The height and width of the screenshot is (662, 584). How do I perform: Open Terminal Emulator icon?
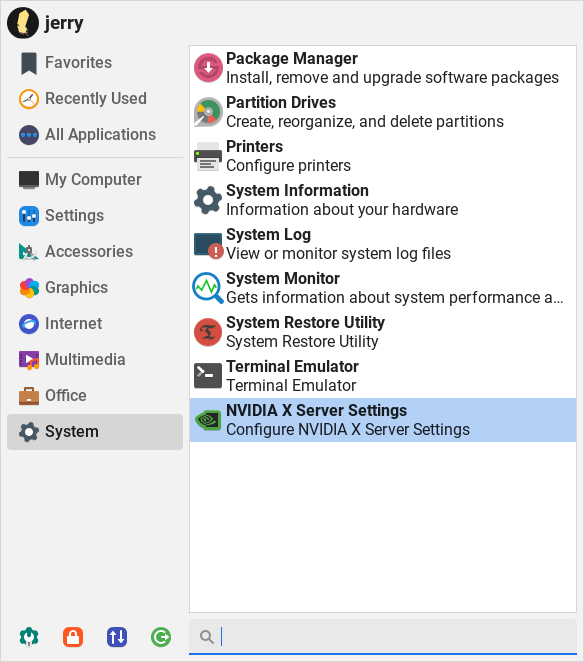pos(208,376)
